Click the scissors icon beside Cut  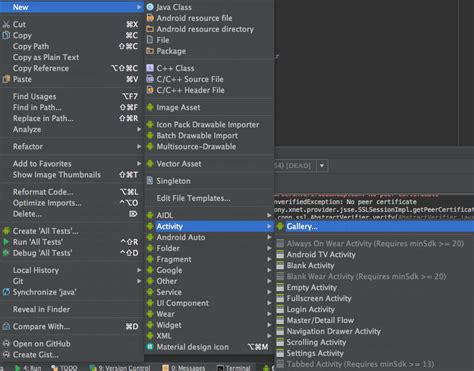6,24
